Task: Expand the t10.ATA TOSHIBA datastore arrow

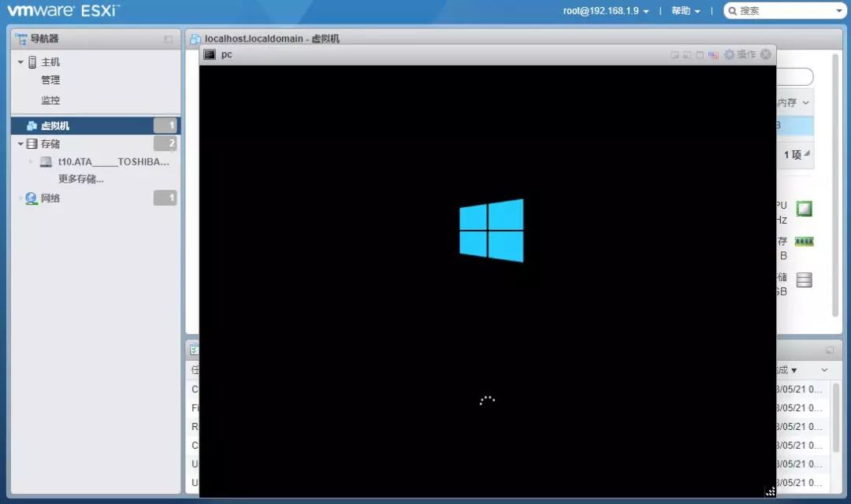Action: (x=31, y=161)
